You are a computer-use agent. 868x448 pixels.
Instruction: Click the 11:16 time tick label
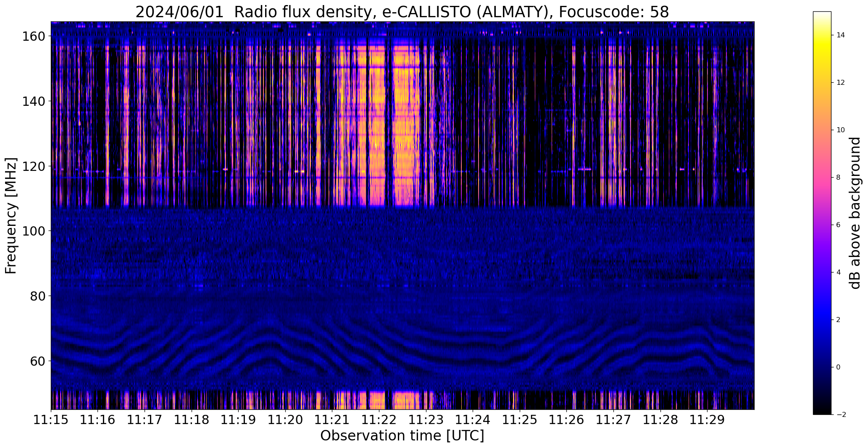pos(98,419)
